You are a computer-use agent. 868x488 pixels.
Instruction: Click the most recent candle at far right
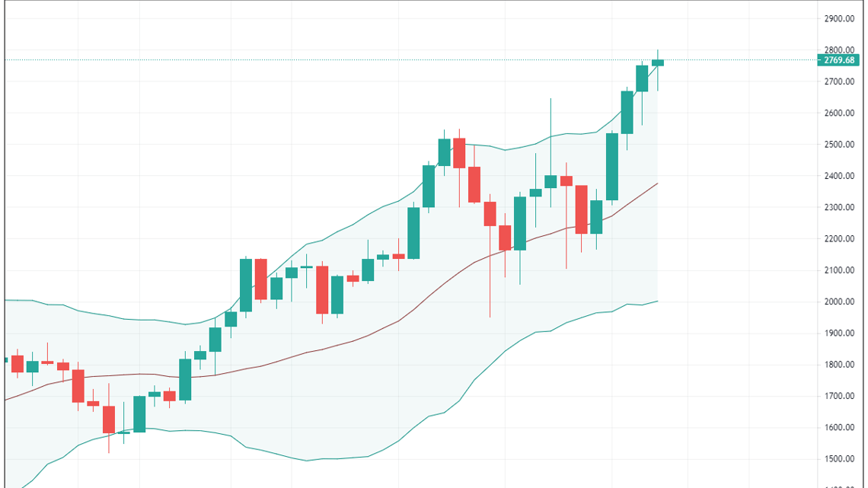658,62
